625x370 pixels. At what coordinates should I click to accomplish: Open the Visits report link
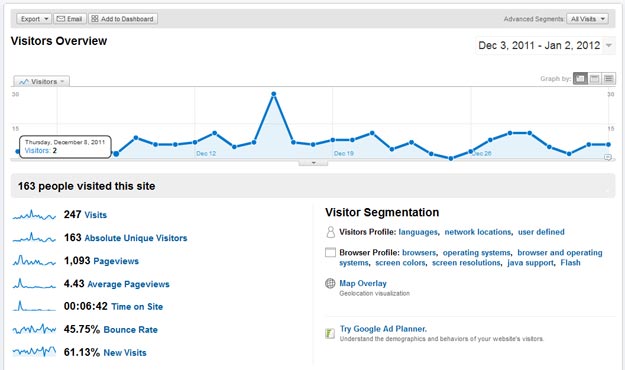pyautogui.click(x=96, y=215)
